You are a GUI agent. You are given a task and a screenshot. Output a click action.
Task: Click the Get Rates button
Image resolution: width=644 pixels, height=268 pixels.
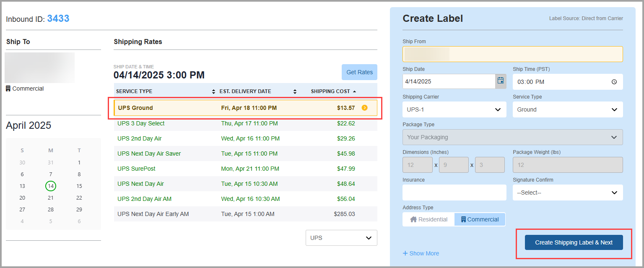tap(359, 72)
